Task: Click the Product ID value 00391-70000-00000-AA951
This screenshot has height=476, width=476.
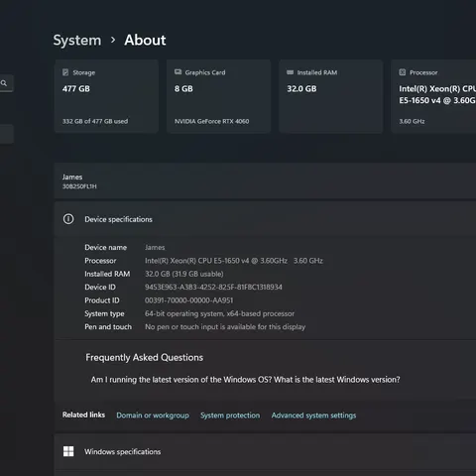Action: tap(188, 300)
